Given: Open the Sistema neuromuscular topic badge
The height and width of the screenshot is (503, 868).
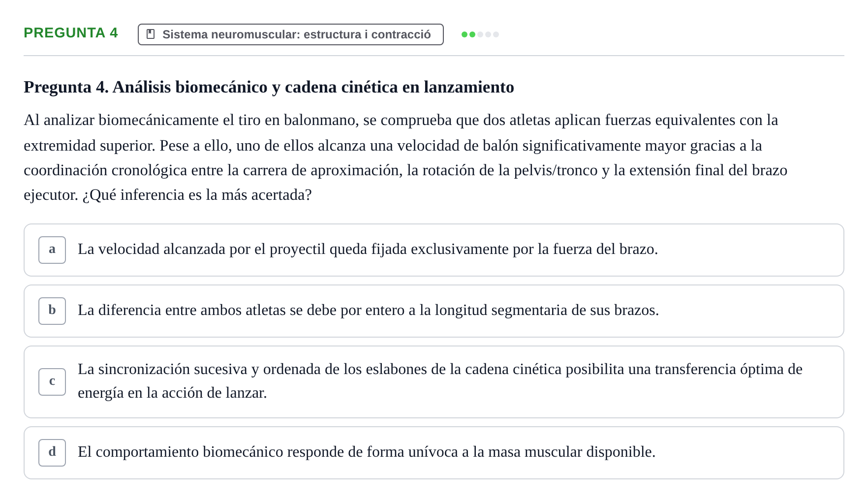Looking at the screenshot, I should [290, 34].
